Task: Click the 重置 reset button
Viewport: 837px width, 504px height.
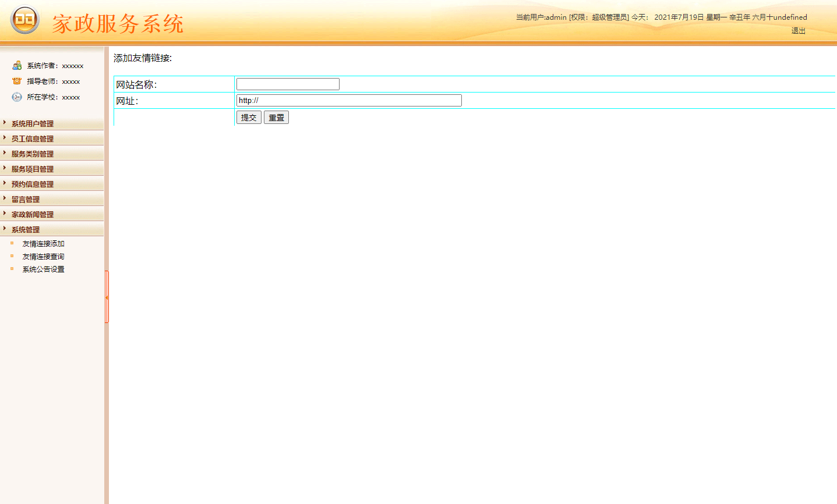Action: coord(276,117)
